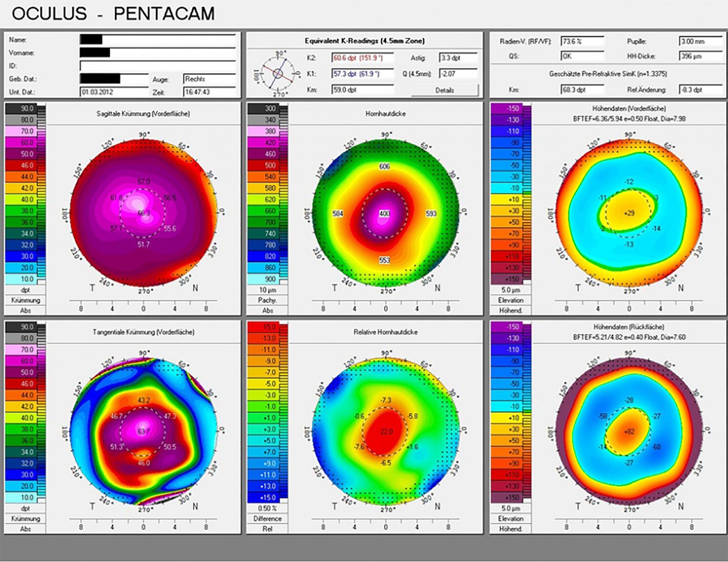Click the Auge Rechts field

click(x=209, y=79)
